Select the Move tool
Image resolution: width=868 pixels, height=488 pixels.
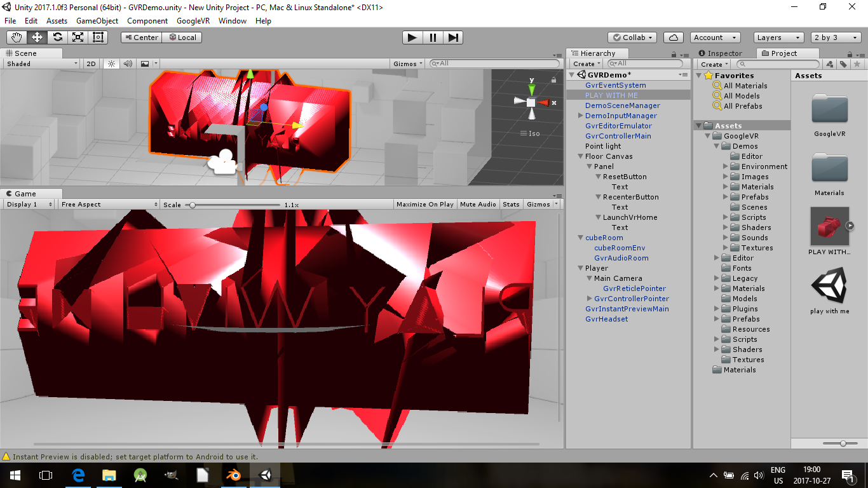click(37, 37)
